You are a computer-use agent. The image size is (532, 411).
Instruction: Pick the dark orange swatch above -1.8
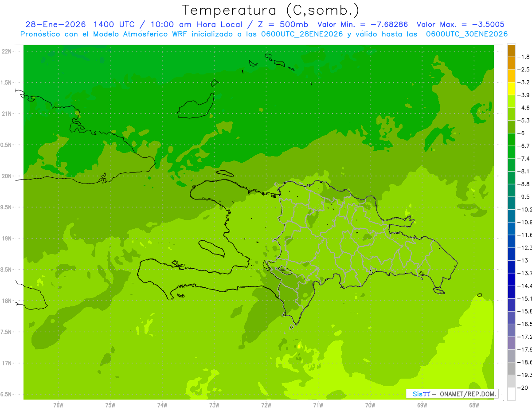[511, 51]
